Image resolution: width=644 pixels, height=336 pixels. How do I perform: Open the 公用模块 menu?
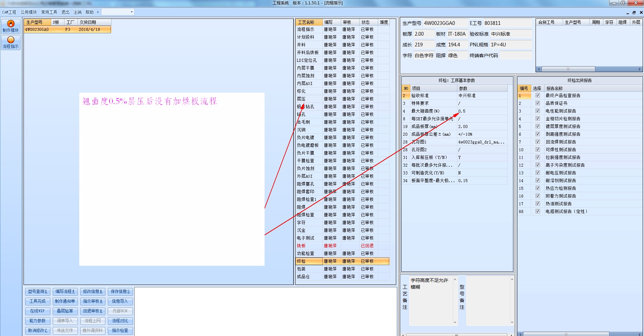click(29, 12)
